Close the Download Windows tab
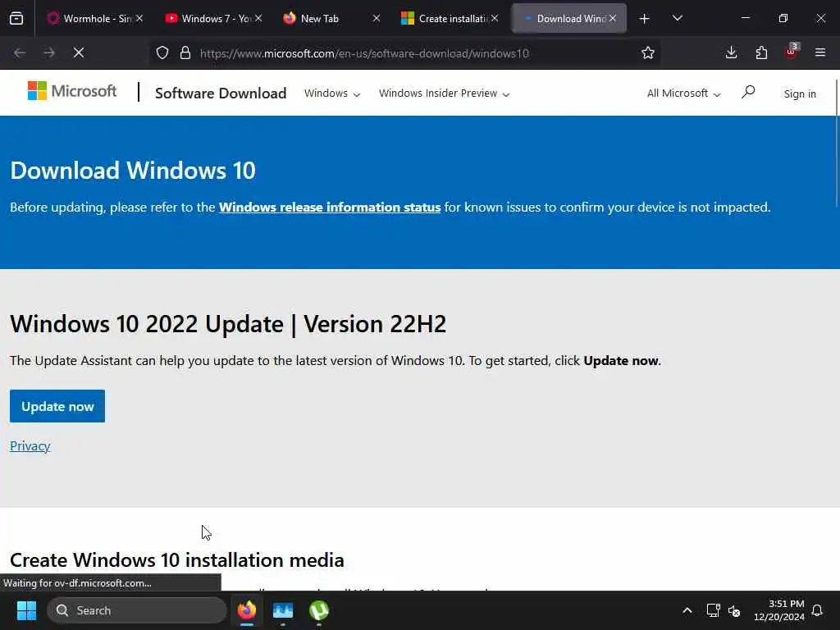Image resolution: width=840 pixels, height=630 pixels. click(x=613, y=18)
